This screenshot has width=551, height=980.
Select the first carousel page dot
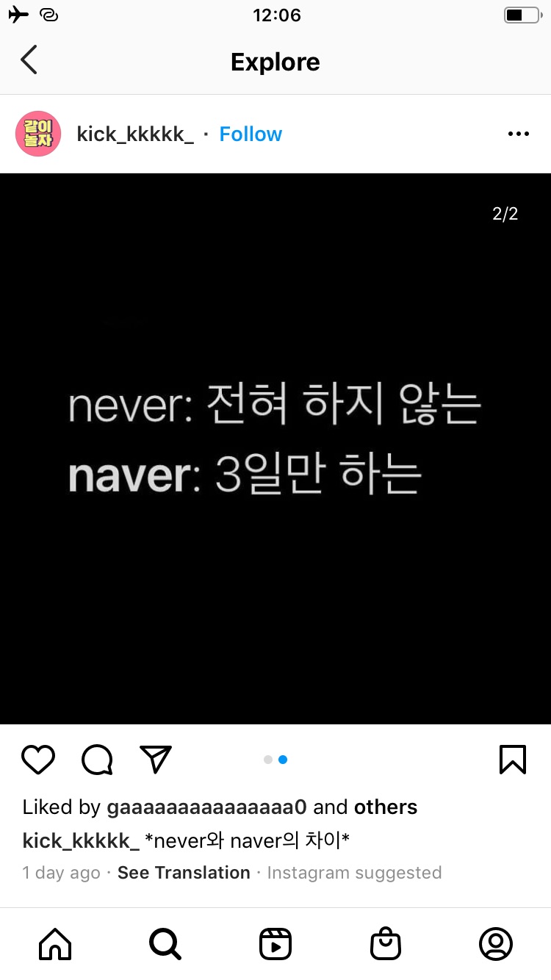(268, 760)
